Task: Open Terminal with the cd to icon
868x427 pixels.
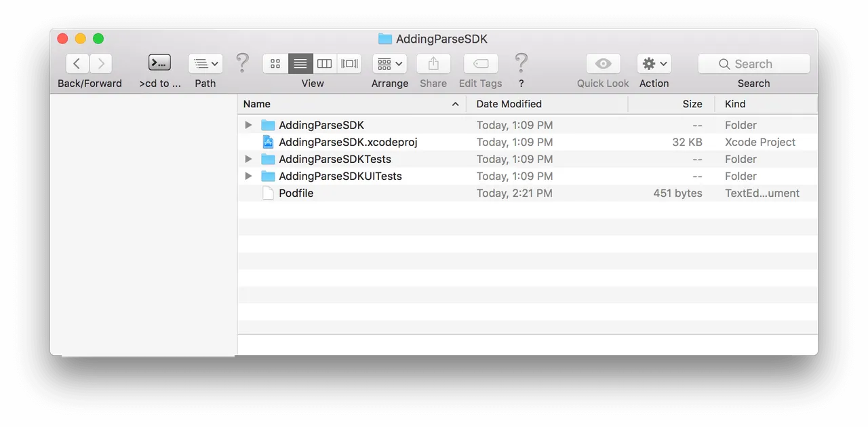Action: [x=159, y=64]
